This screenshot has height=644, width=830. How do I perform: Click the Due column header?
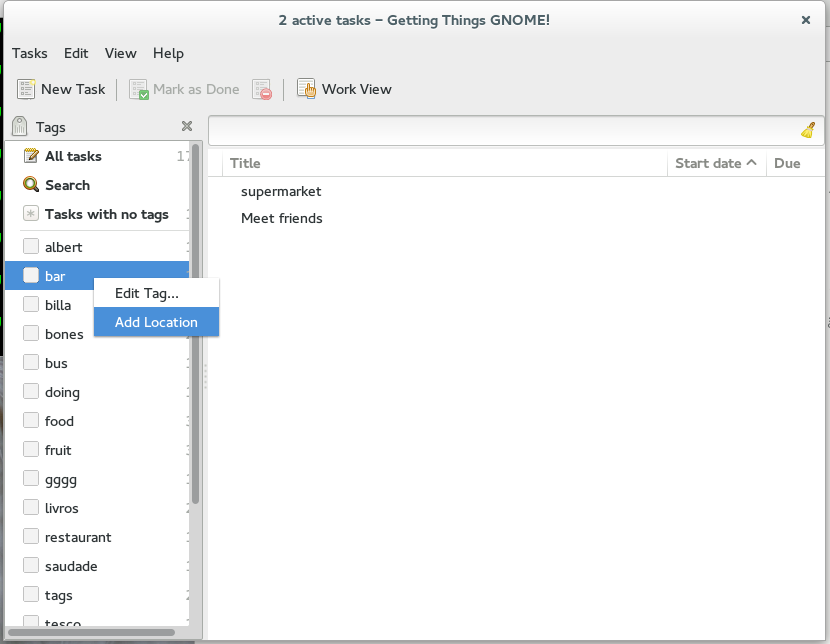coord(795,163)
